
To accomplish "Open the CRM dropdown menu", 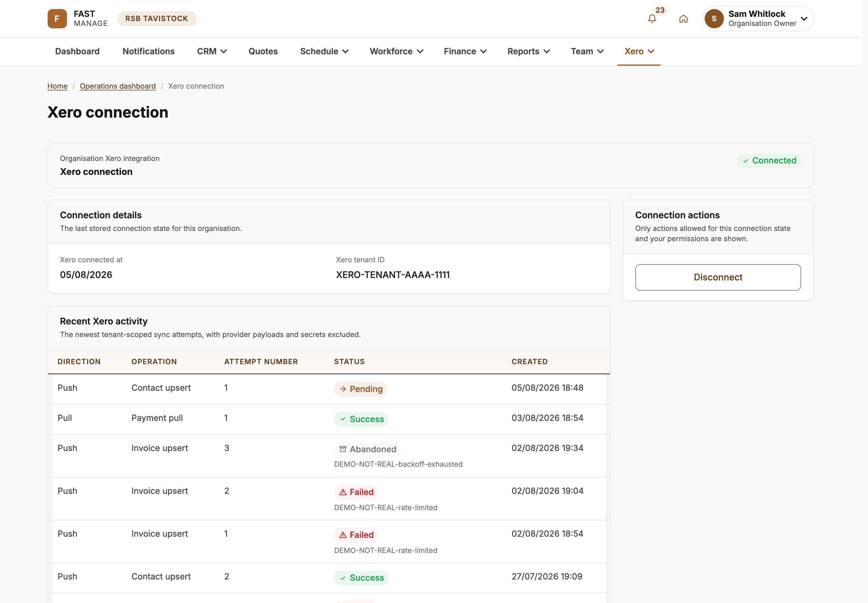I will pyautogui.click(x=212, y=51).
